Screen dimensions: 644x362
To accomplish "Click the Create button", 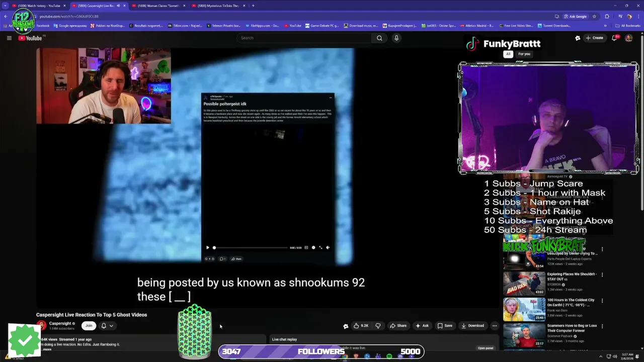I will (594, 38).
